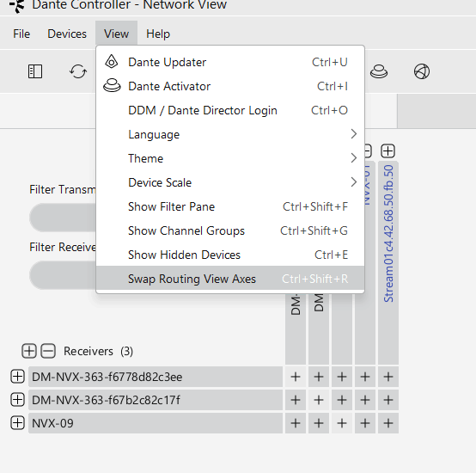This screenshot has height=473, width=476.
Task: Select DDM / Dante Director Login
Action: pyautogui.click(x=230, y=110)
